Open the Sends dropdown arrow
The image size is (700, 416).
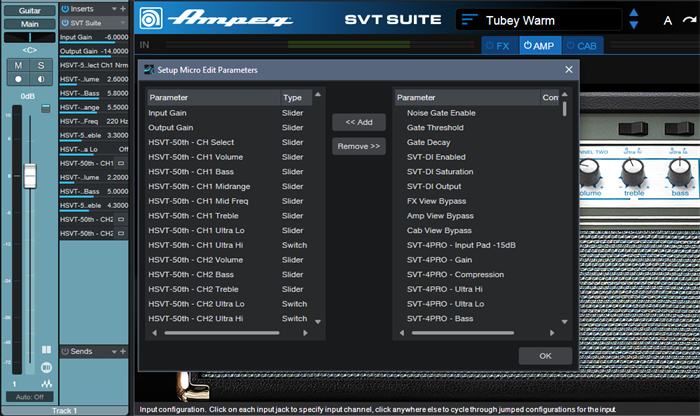pos(114,352)
